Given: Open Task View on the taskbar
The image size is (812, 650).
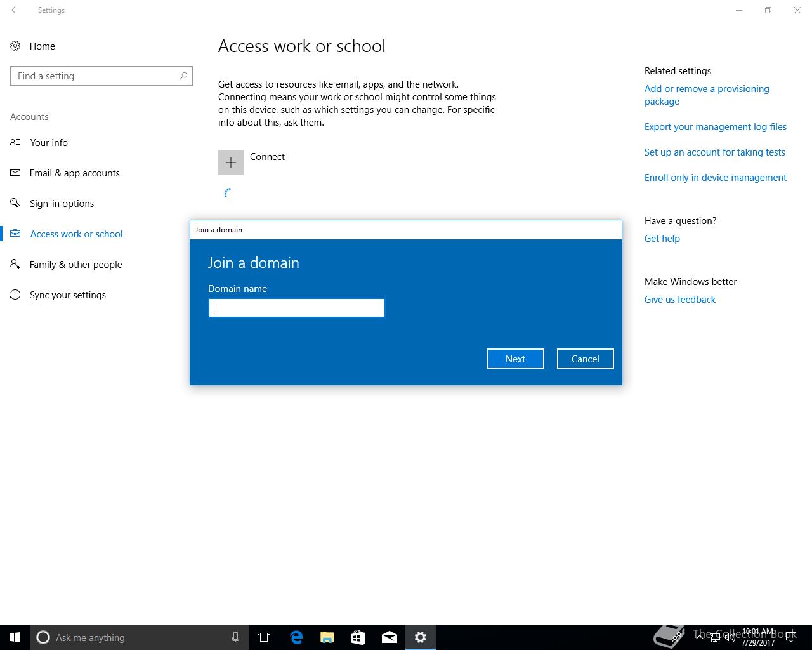Looking at the screenshot, I should [x=264, y=637].
